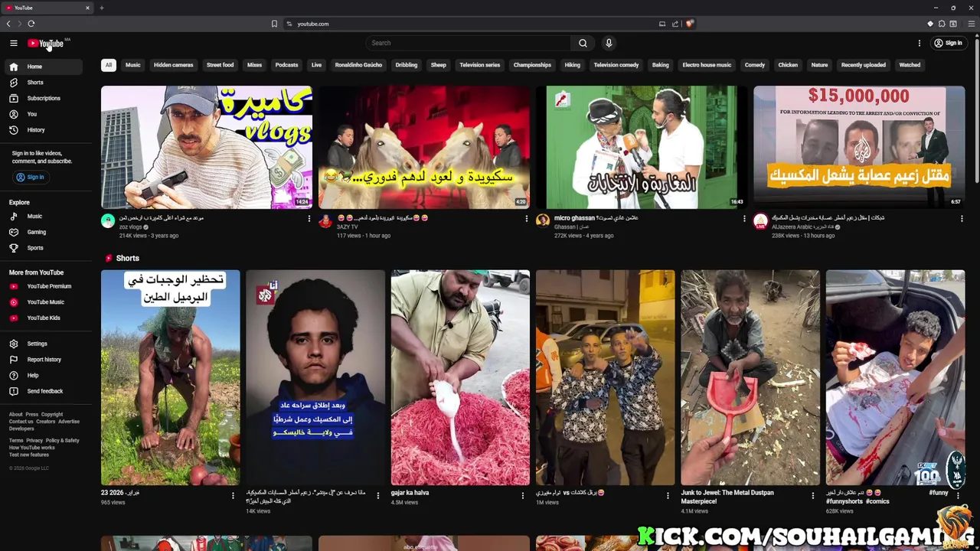Explore Music in the sidebar

[x=43, y=217]
